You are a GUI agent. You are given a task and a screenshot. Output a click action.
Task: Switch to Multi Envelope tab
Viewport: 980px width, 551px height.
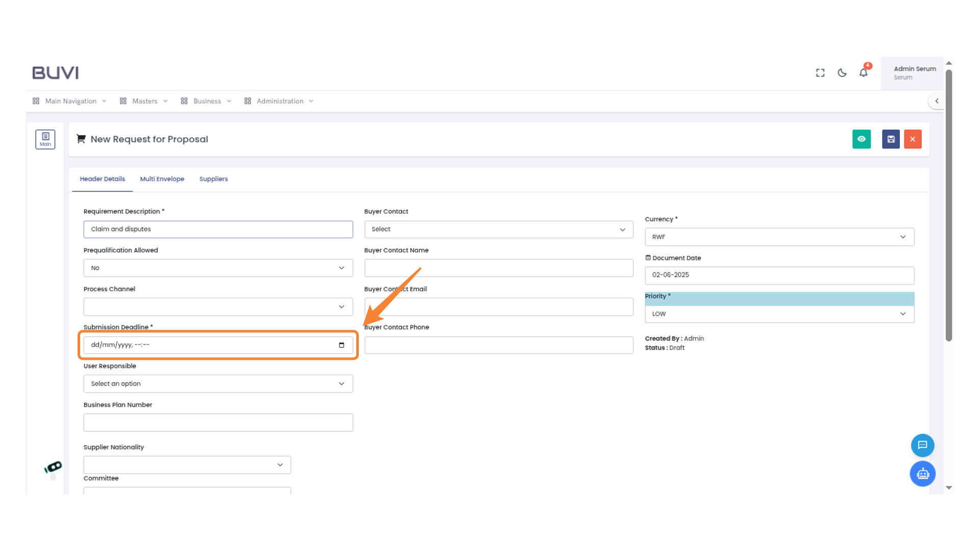tap(162, 179)
